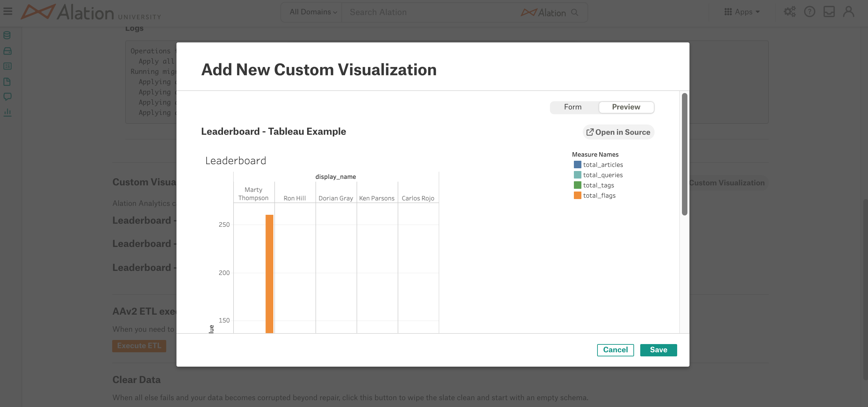Open admin settings gears icon
This screenshot has width=868, height=407.
click(x=790, y=12)
